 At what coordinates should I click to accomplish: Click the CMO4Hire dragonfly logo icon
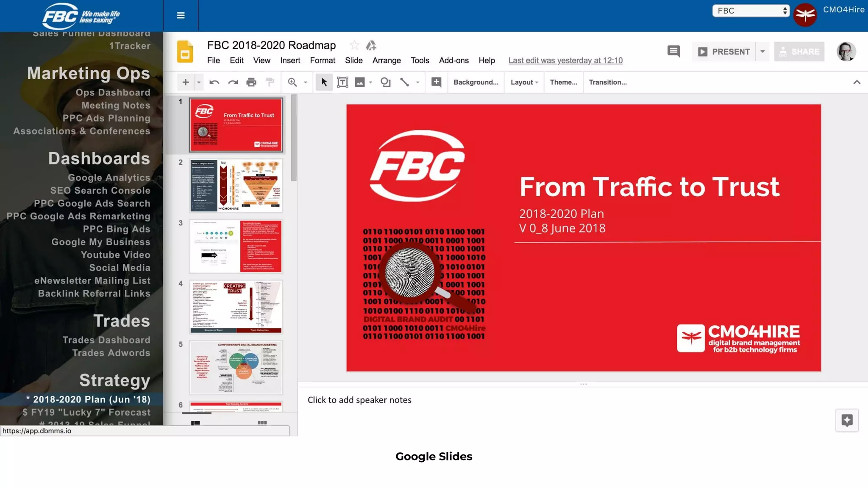(805, 15)
